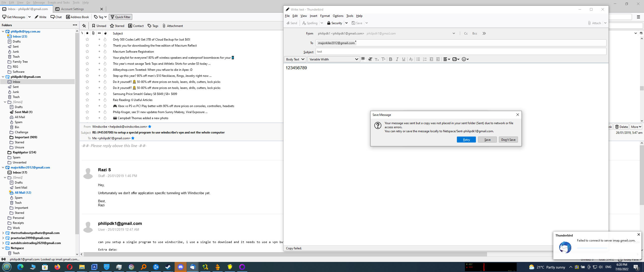Toggle the Unread quick filter
644x272 pixels.
[99, 26]
